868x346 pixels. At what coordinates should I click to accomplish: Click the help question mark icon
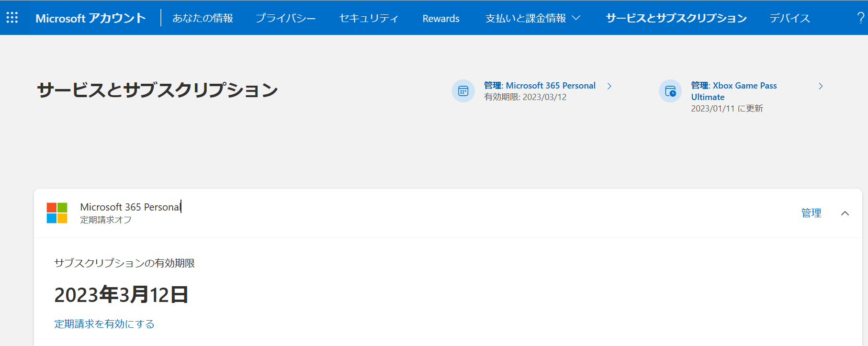coord(860,18)
